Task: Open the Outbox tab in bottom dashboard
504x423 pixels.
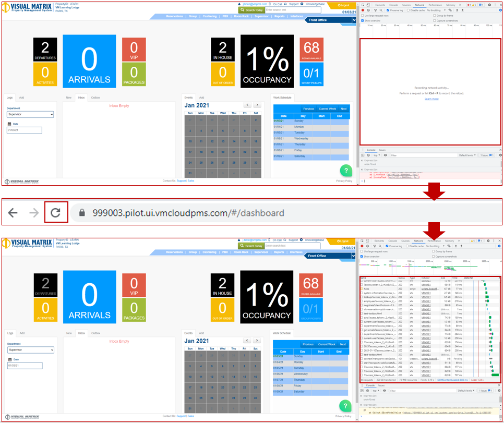Action: [95, 333]
